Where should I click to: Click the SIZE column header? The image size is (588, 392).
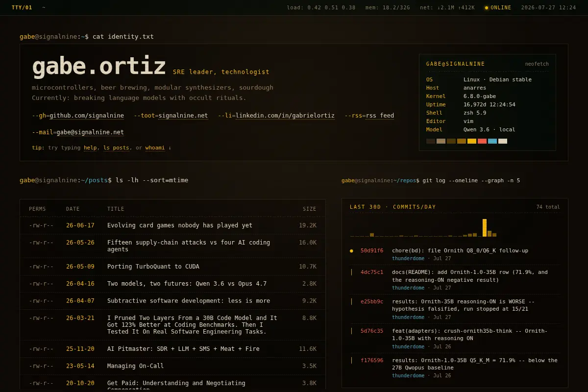click(310, 209)
